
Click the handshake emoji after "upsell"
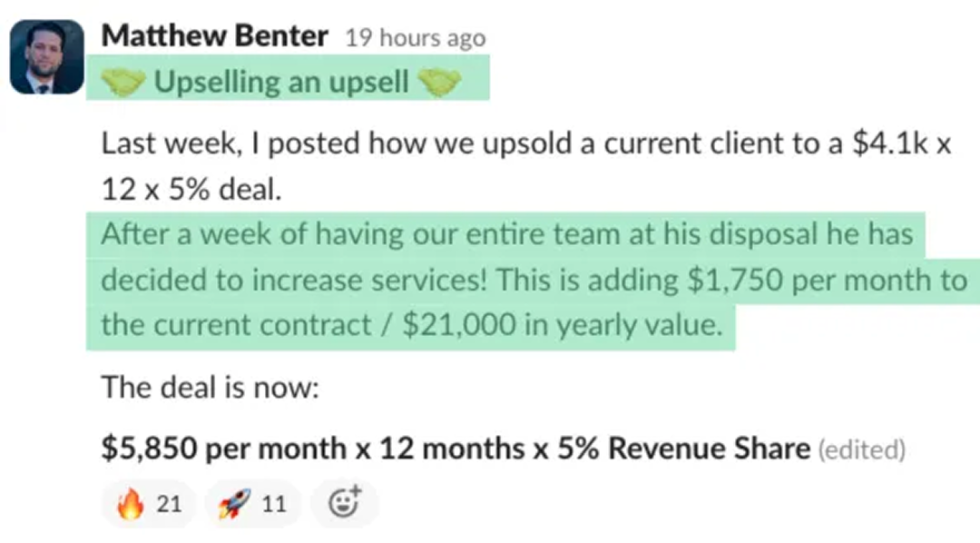coord(439,83)
